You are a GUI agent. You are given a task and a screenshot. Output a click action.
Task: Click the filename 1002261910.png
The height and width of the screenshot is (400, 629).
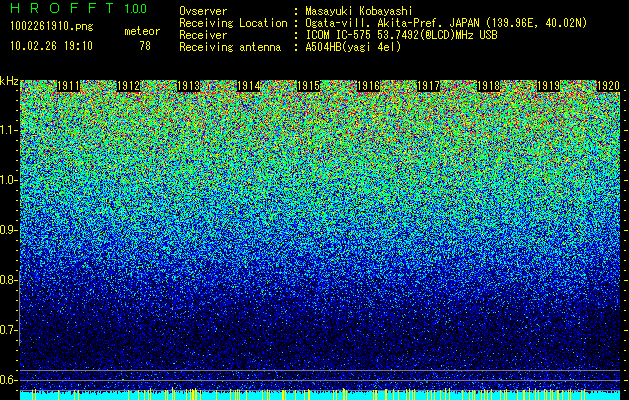click(52, 26)
